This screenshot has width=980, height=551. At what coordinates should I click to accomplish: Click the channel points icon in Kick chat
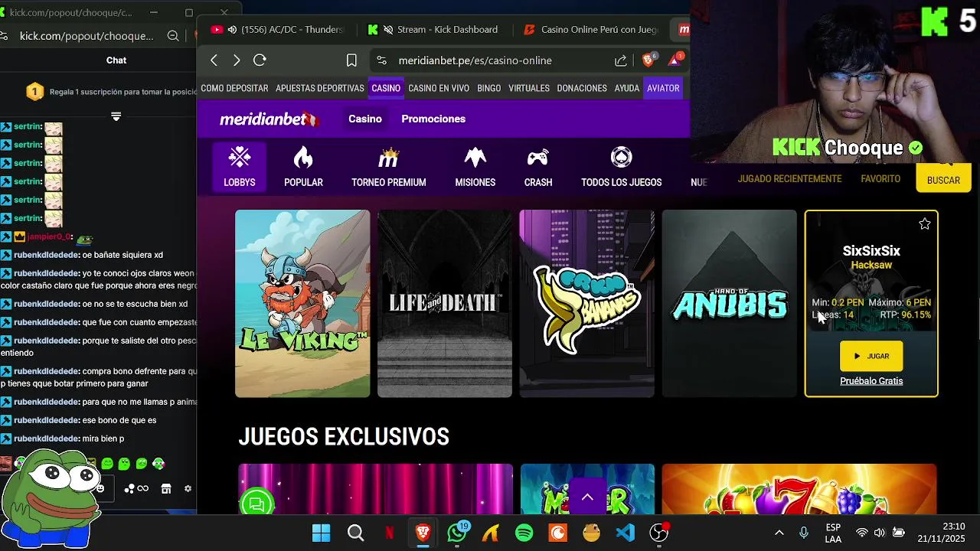point(136,488)
